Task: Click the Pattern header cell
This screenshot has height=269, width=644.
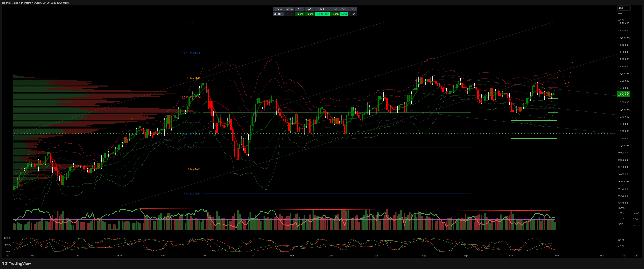Action: pos(289,9)
